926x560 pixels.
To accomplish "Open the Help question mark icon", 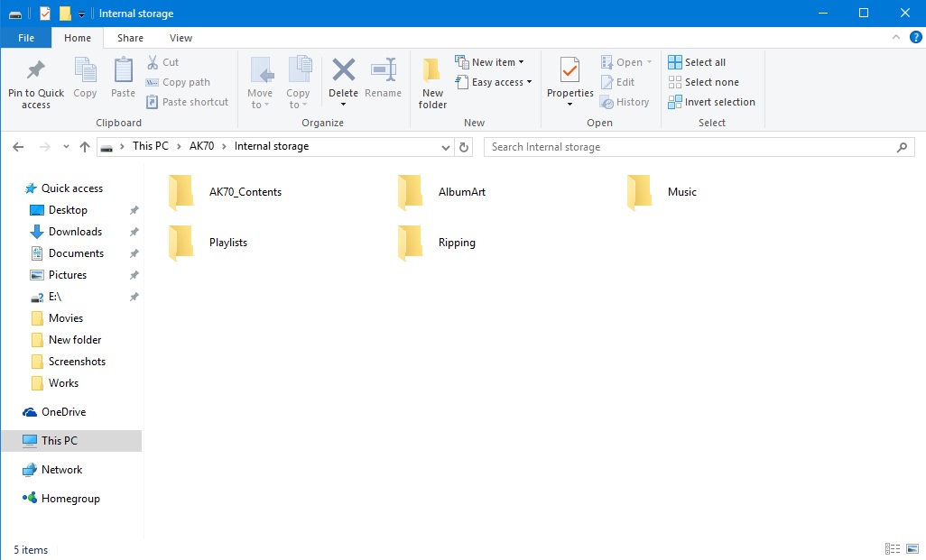I will click(x=915, y=37).
